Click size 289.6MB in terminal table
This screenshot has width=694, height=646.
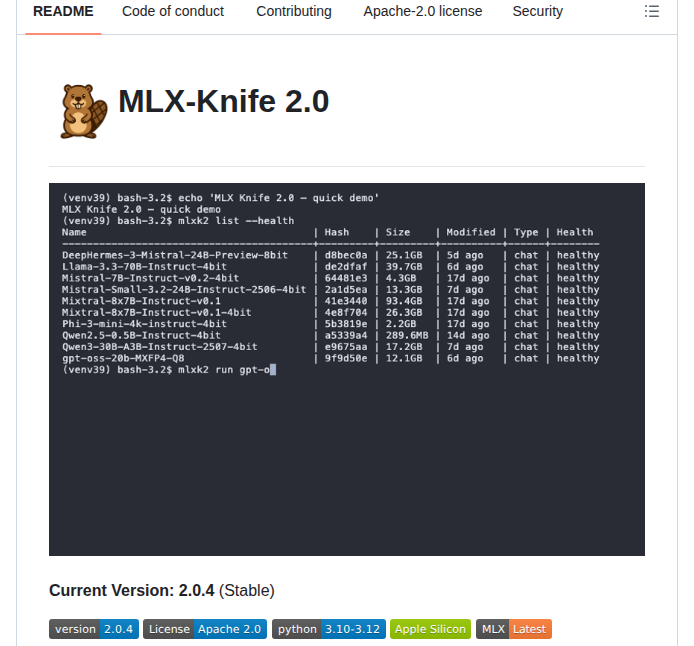(x=407, y=335)
